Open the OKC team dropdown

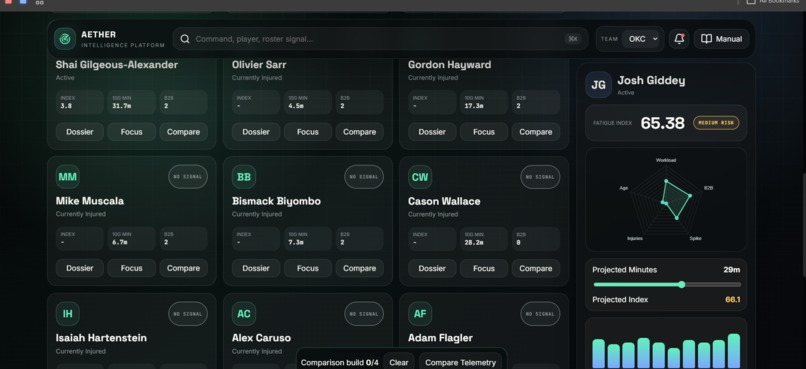coord(640,39)
